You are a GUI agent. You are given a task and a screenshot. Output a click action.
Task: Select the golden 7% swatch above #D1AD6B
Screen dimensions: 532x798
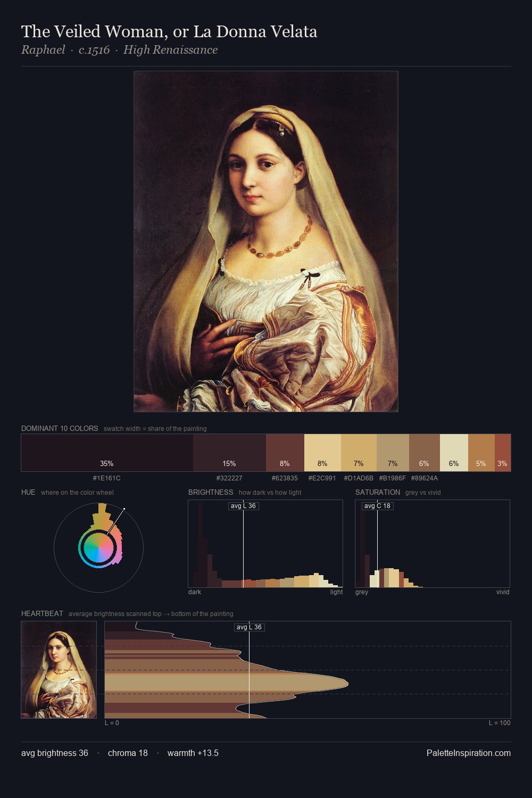[x=359, y=453]
